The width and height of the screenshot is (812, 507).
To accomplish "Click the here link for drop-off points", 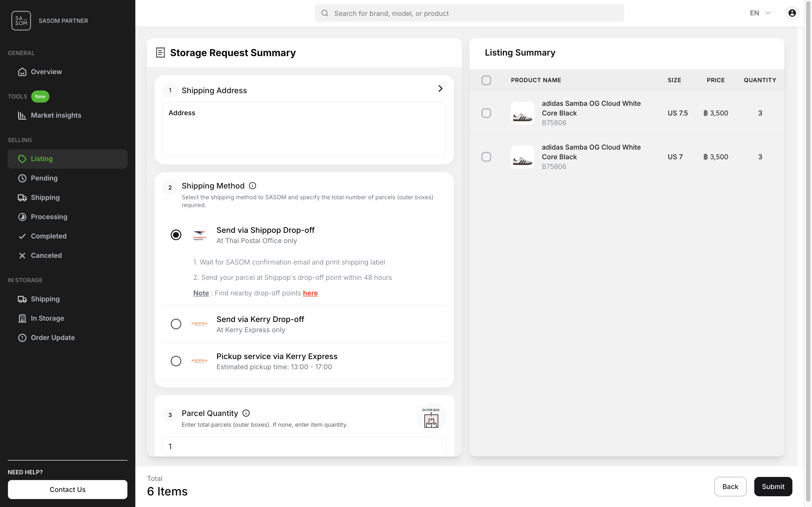I will (310, 293).
